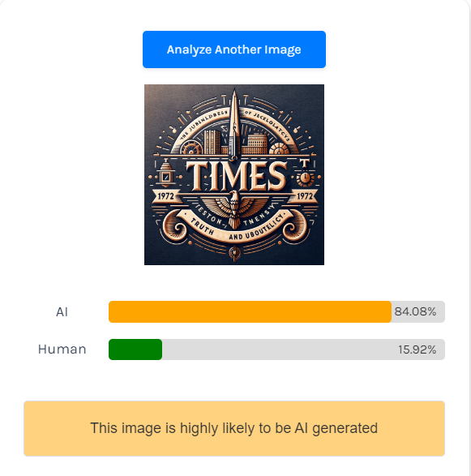Click the fountain pen spire in logo
471x476 pixels.
tap(233, 125)
